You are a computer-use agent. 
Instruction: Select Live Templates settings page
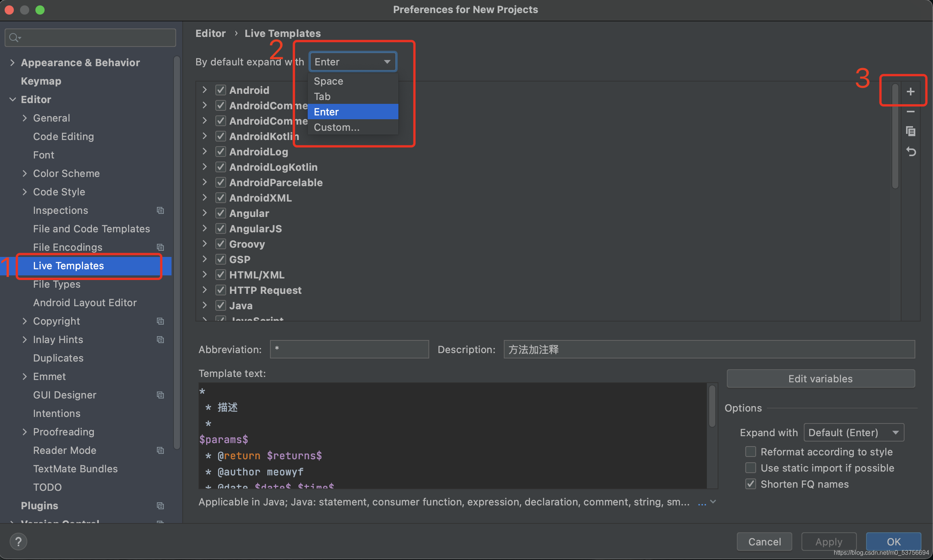pos(69,265)
